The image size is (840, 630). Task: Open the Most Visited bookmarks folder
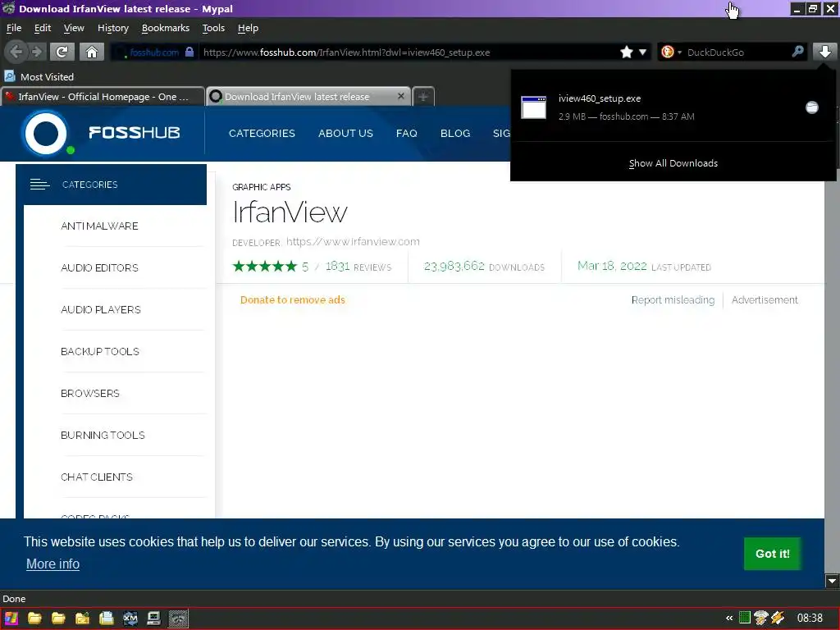pyautogui.click(x=39, y=76)
